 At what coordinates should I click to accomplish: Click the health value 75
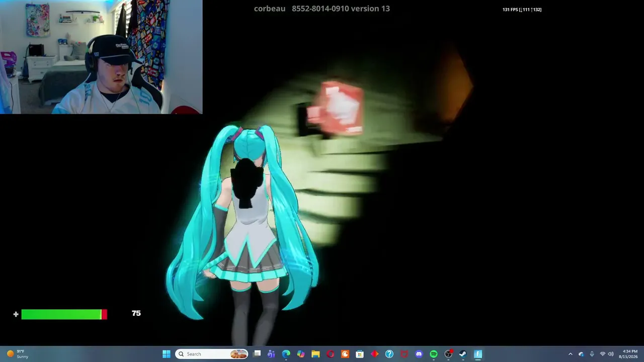tap(136, 313)
